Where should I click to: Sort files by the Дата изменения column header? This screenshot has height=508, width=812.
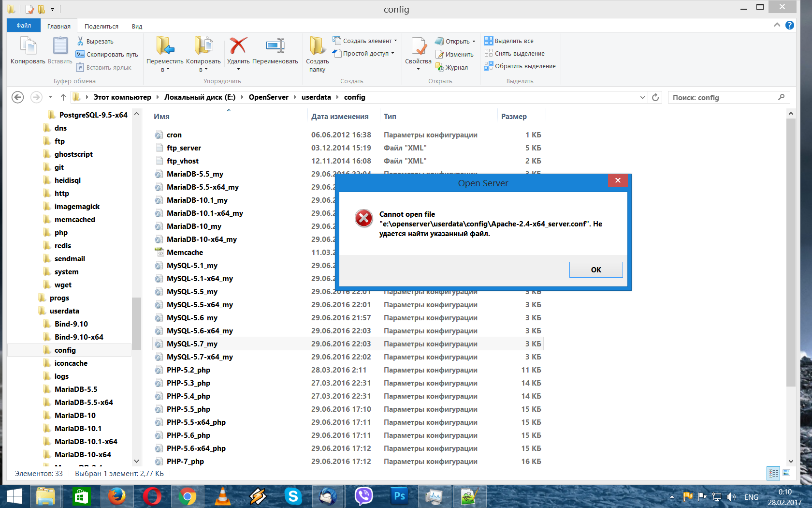coord(340,116)
